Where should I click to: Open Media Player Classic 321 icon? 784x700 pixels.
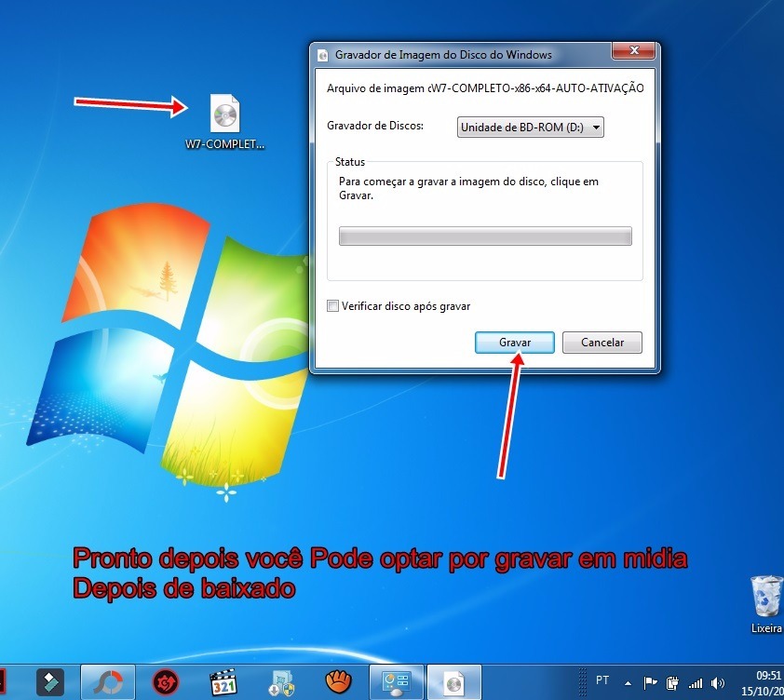(223, 682)
